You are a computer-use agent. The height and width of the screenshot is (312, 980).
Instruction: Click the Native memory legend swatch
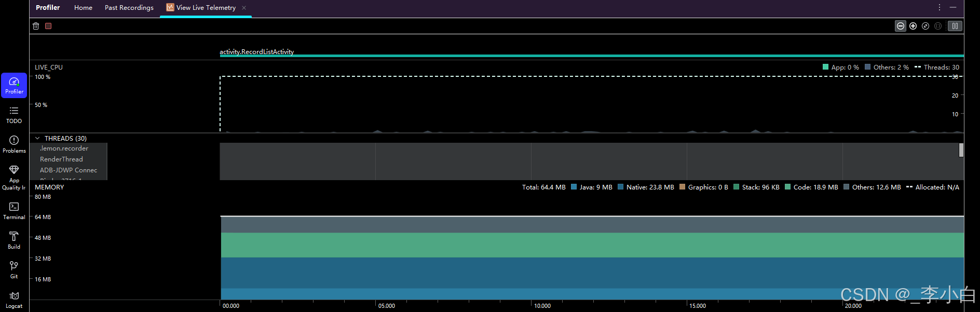click(620, 187)
